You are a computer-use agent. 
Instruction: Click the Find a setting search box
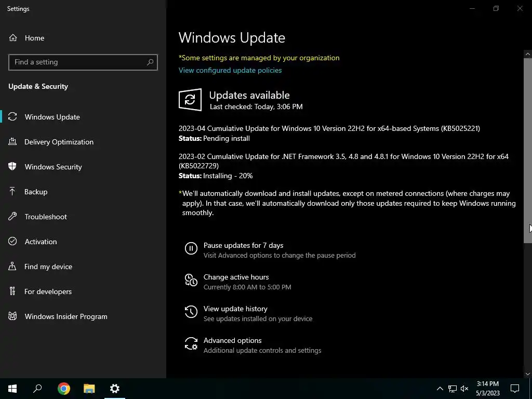tap(83, 62)
